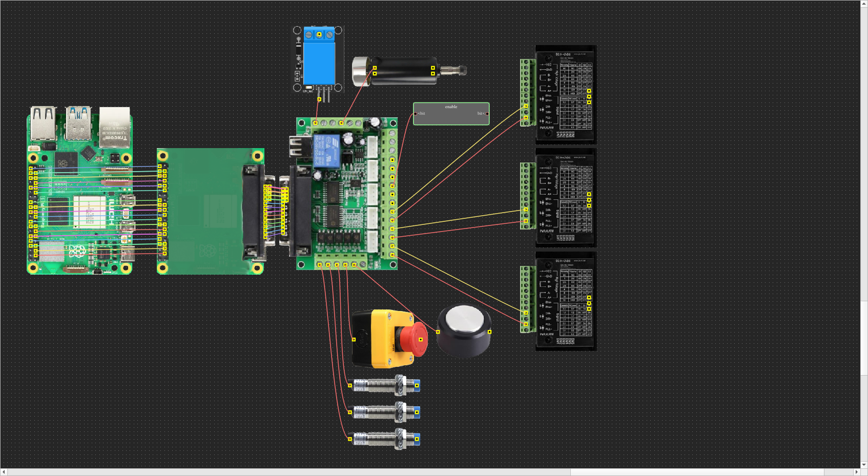The height and width of the screenshot is (476, 868).
Task: Click the relay's top screw terminal pin
Action: (x=319, y=34)
